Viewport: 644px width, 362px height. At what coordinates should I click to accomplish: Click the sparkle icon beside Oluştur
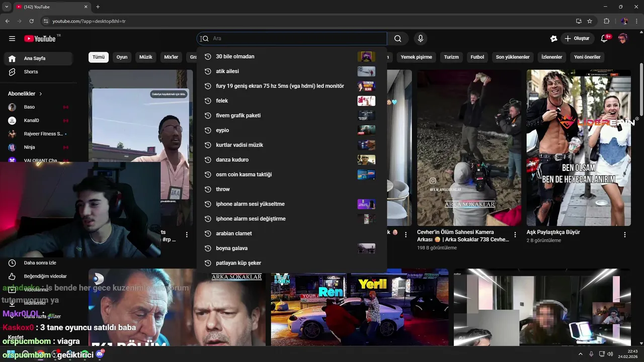(553, 39)
